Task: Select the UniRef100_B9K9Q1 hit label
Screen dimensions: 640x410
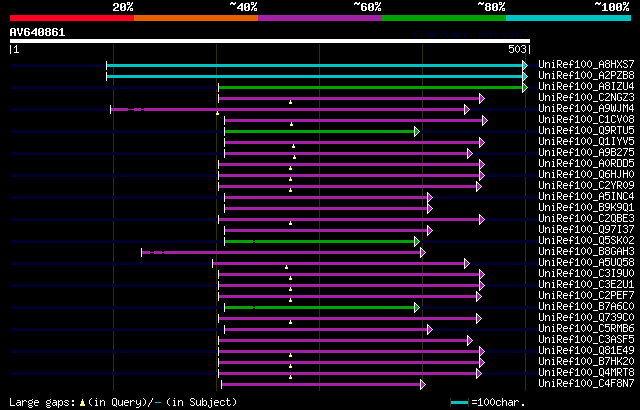Action: tap(586, 208)
